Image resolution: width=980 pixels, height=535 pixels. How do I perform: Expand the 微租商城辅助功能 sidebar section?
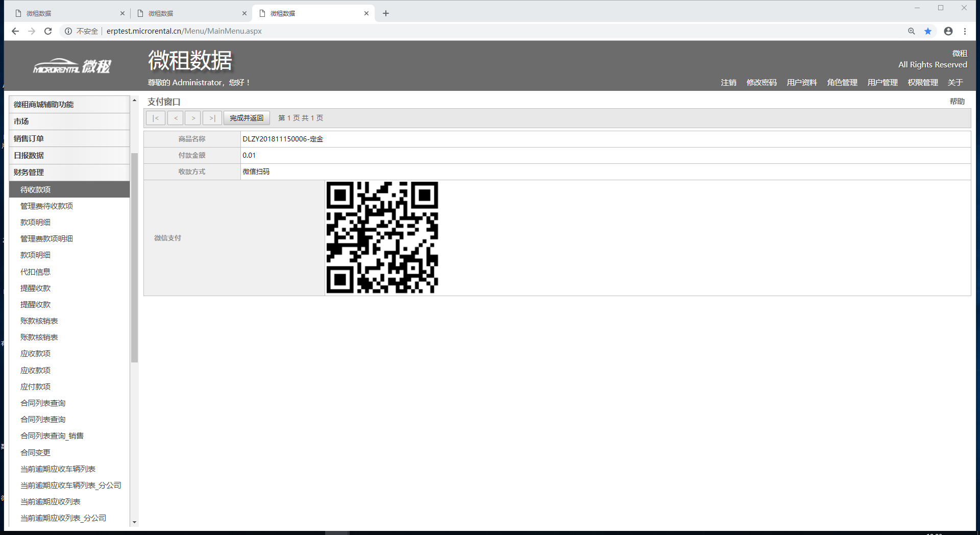click(69, 104)
